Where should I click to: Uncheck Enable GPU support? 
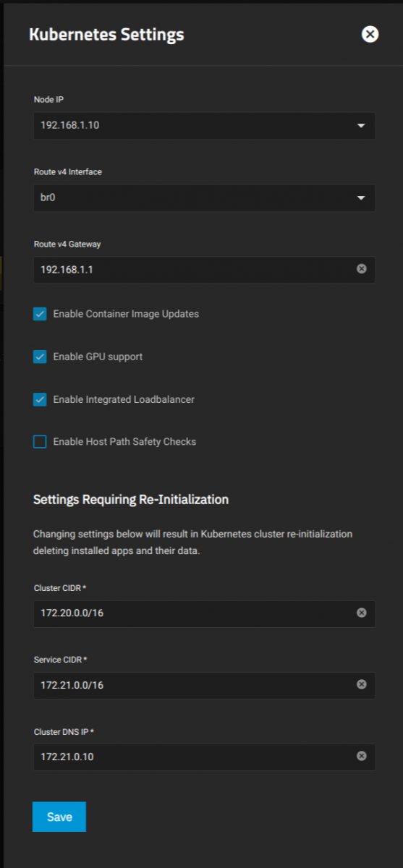tap(40, 357)
